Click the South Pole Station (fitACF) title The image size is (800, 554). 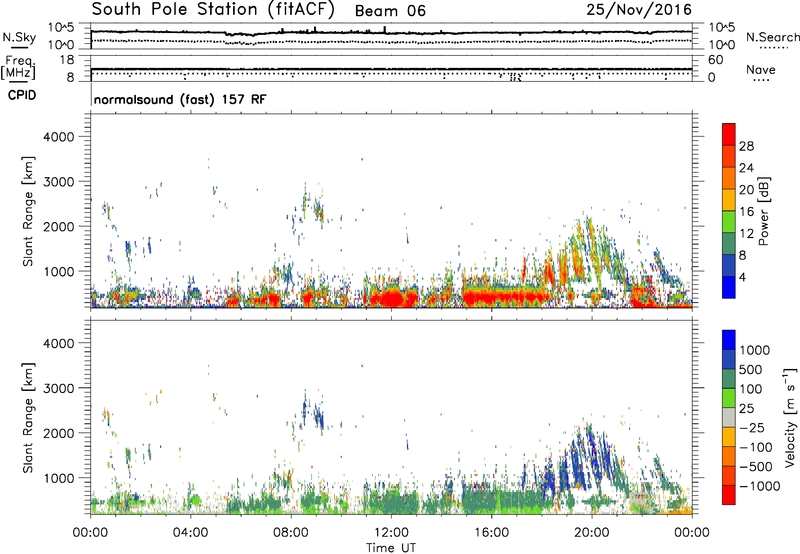[213, 9]
